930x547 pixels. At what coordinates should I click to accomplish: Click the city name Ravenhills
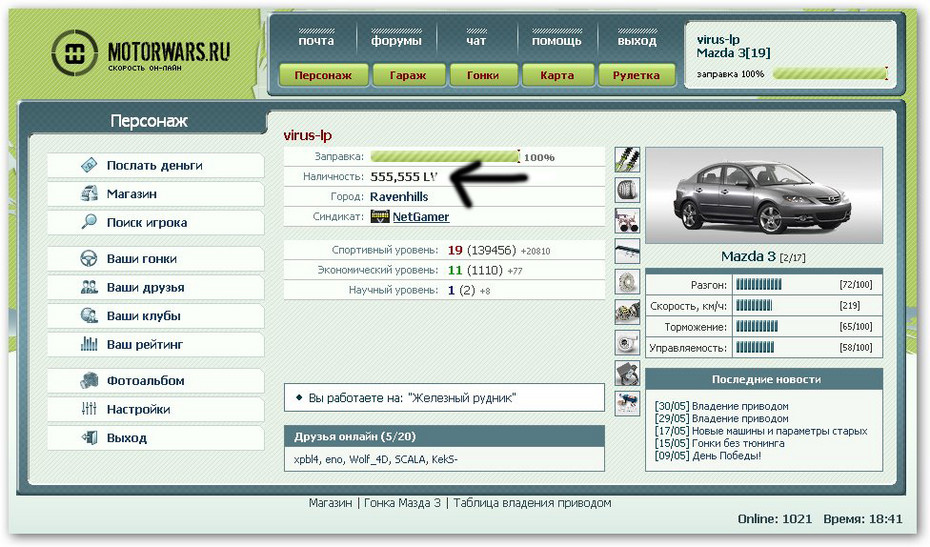(399, 197)
